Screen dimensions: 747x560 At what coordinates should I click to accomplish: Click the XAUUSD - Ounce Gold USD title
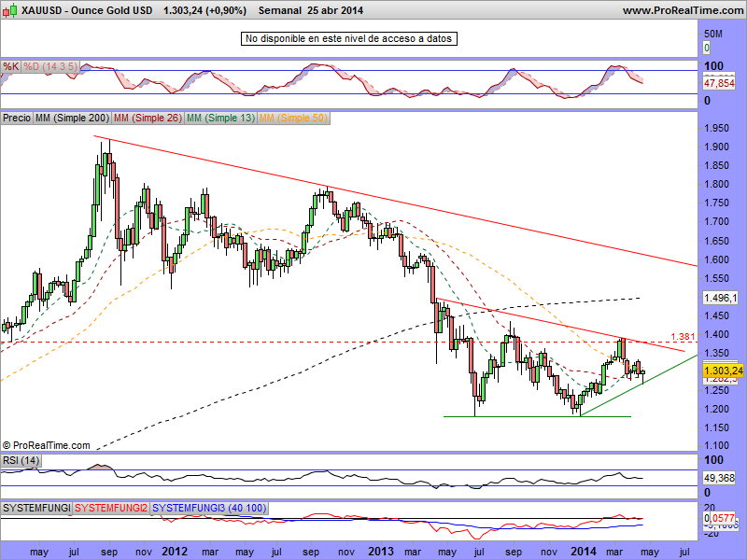point(87,10)
